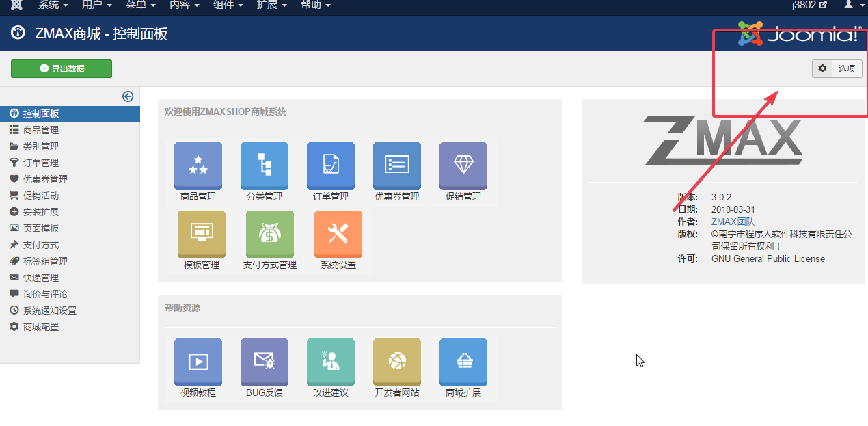The width and height of the screenshot is (868, 426).
Task: Open 订单管理 order tile icon
Action: pos(331,165)
